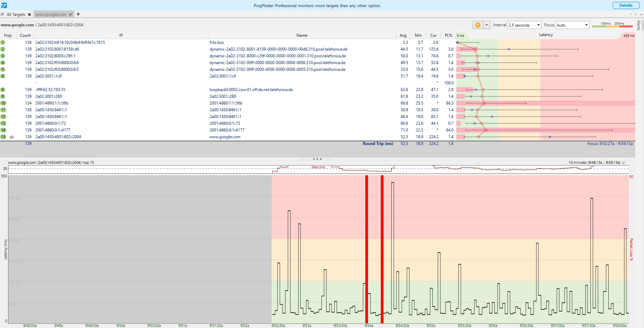The image size is (644, 328).
Task: Click the Details button in the top banner
Action: point(626,5)
